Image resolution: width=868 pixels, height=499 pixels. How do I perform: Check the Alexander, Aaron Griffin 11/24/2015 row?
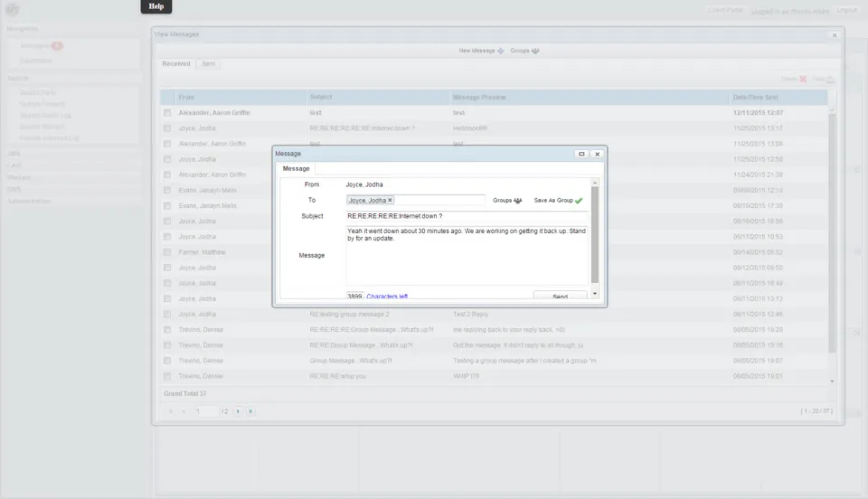click(167, 174)
